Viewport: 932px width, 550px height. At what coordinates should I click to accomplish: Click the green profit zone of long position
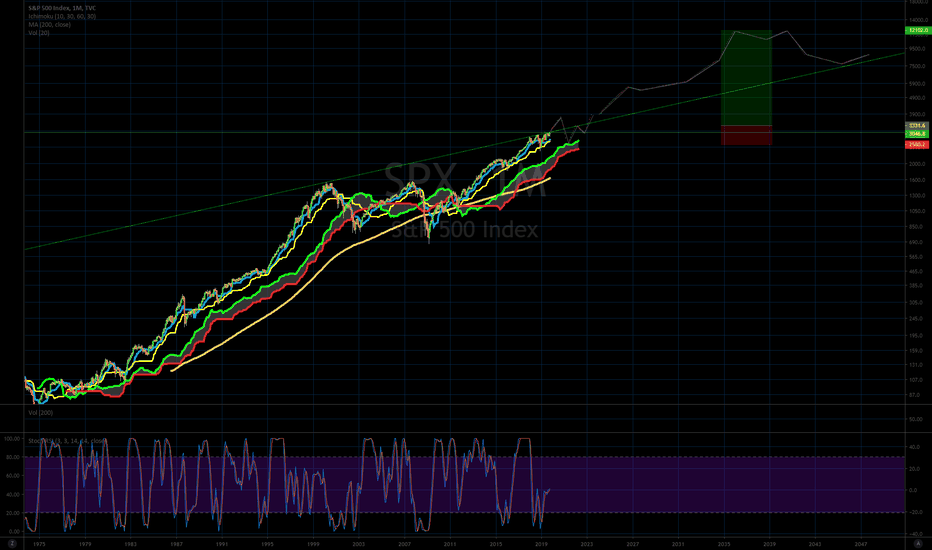747,77
